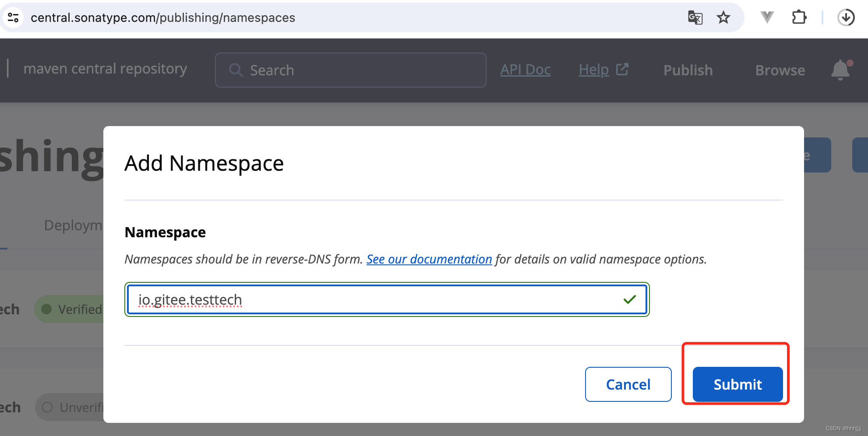Click the Namespace input field

387,299
